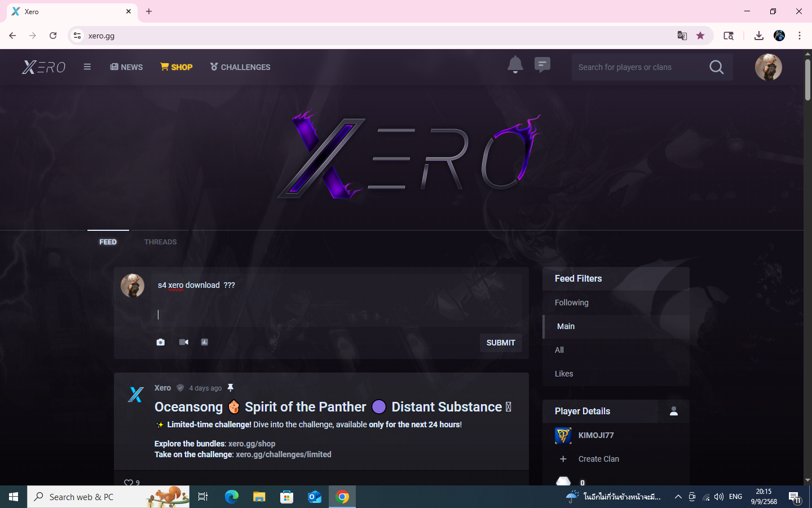Screen dimensions: 812x508
Task: Switch to the Threads tab
Action: 160,242
